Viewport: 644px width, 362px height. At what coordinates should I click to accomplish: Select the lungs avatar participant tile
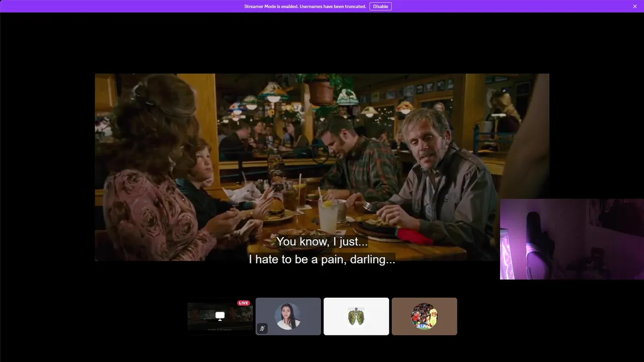point(356,316)
